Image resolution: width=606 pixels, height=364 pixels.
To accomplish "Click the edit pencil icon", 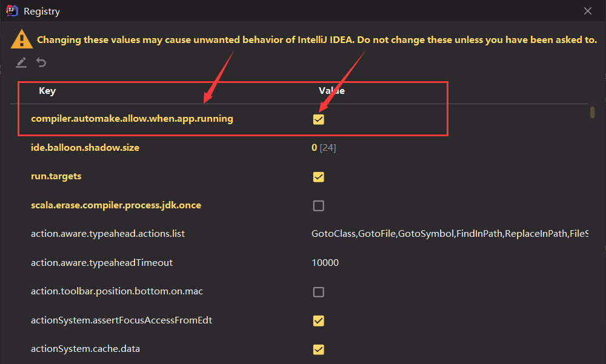I will click(x=21, y=62).
